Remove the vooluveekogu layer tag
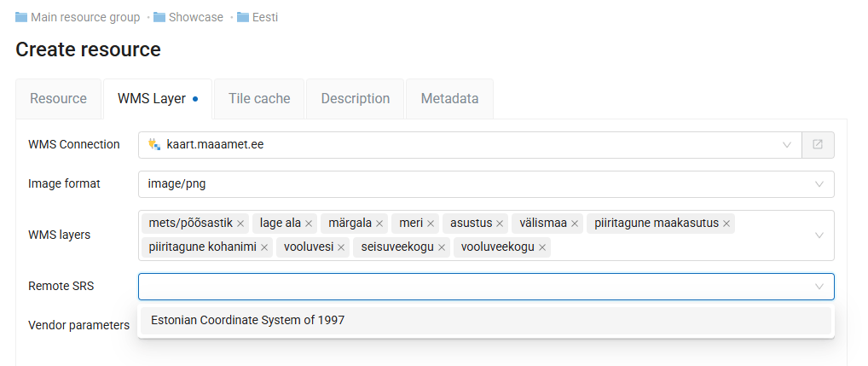868x366 pixels. pyautogui.click(x=542, y=247)
